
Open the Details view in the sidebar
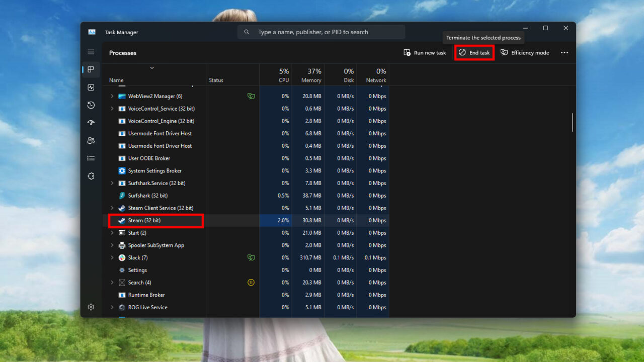tap(91, 158)
